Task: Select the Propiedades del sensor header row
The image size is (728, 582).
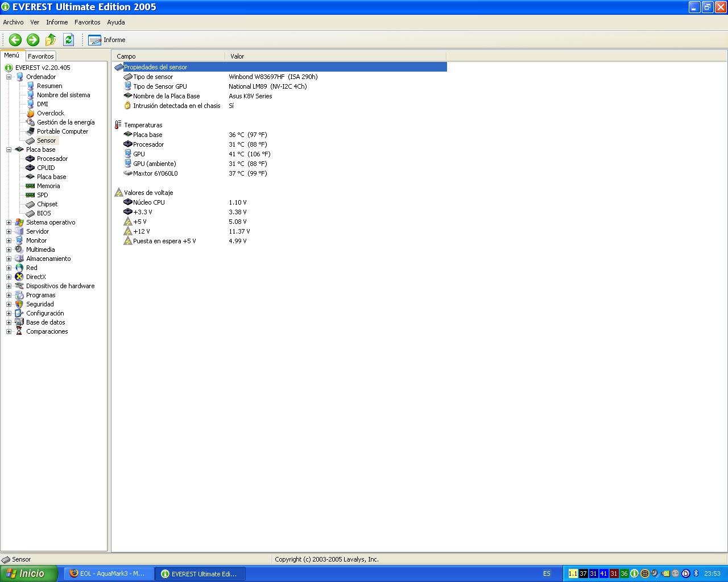Action: (280, 67)
